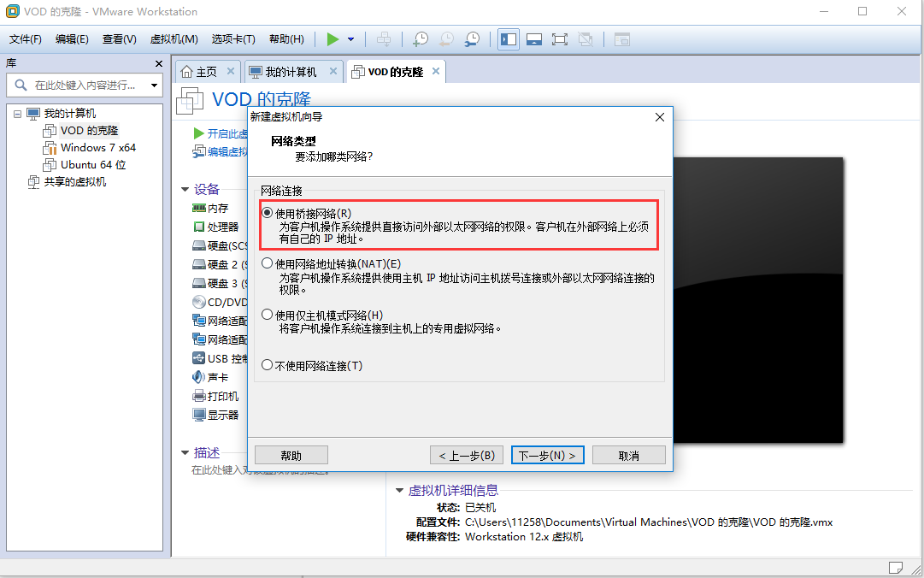The width and height of the screenshot is (924, 578).
Task: Open the 文件(F) menu
Action: coord(26,39)
